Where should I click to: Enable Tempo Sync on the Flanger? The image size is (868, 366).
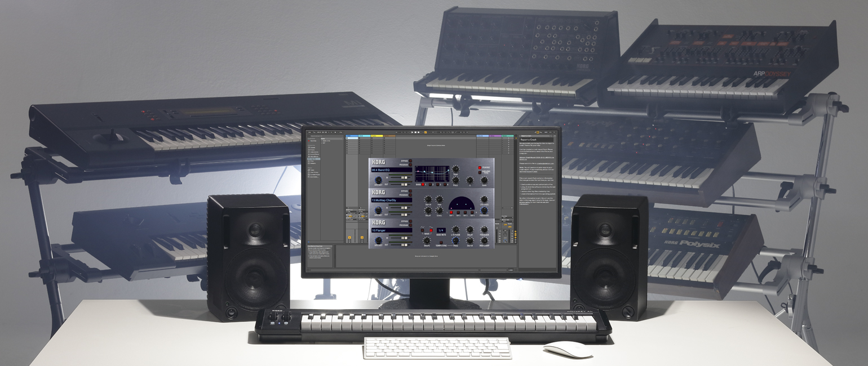(x=440, y=242)
